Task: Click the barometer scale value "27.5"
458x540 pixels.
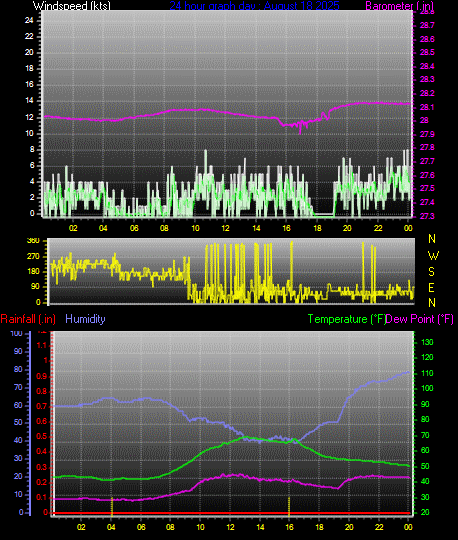Action: pyautogui.click(x=427, y=189)
